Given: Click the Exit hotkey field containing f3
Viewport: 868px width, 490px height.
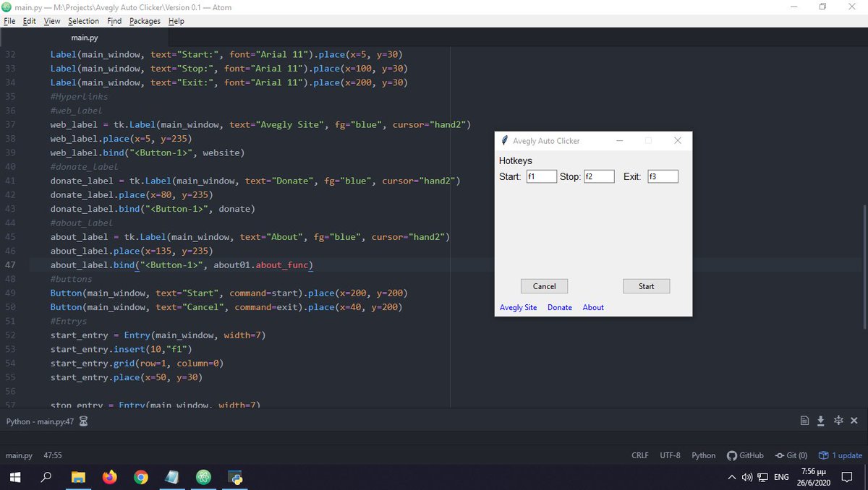Looking at the screenshot, I should click(x=663, y=176).
